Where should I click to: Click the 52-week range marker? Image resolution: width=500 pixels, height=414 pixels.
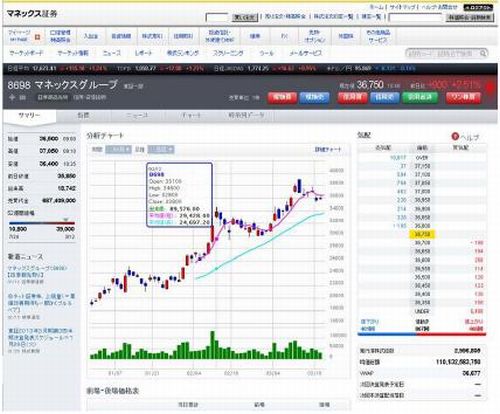coord(66,219)
